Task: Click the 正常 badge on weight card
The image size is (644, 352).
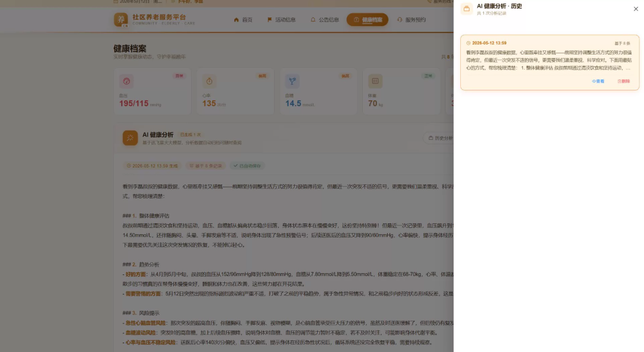Action: [428, 76]
